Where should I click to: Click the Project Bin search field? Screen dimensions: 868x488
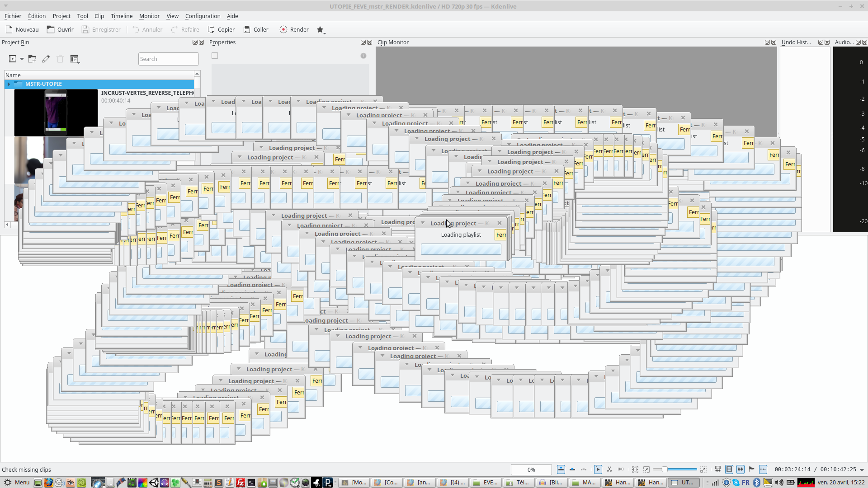tap(168, 59)
